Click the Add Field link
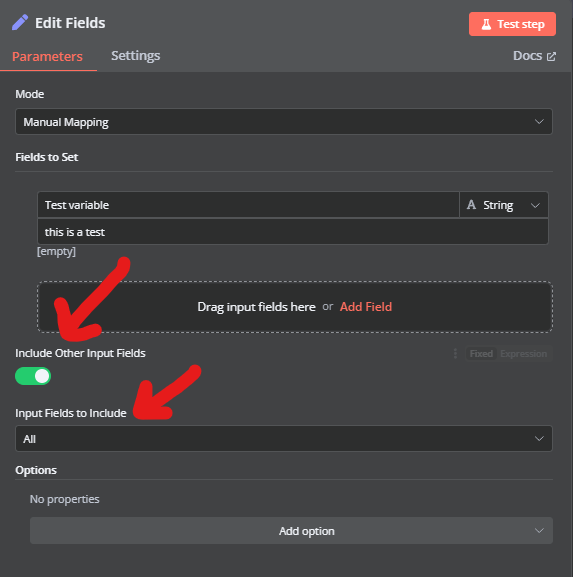Screen dimensions: 573x577 366,307
